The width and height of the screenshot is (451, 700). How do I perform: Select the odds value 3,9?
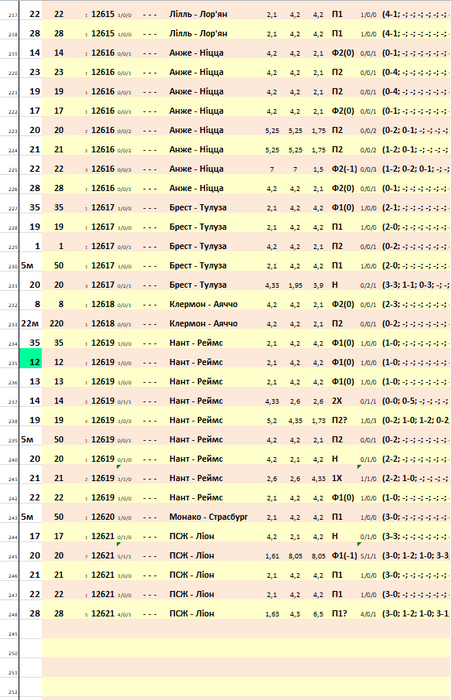click(318, 285)
